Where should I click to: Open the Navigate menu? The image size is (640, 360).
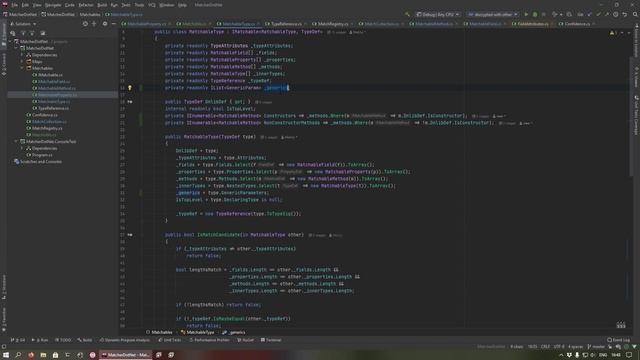[x=53, y=5]
